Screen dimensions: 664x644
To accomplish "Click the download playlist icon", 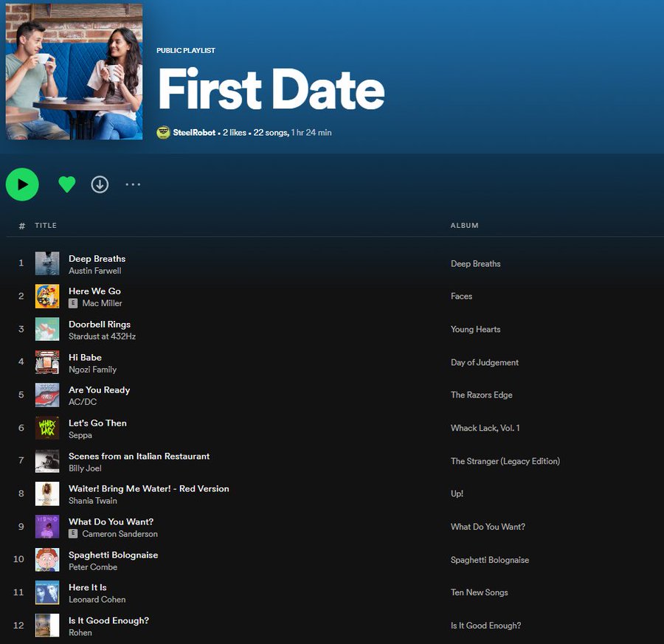I will pyautogui.click(x=100, y=184).
